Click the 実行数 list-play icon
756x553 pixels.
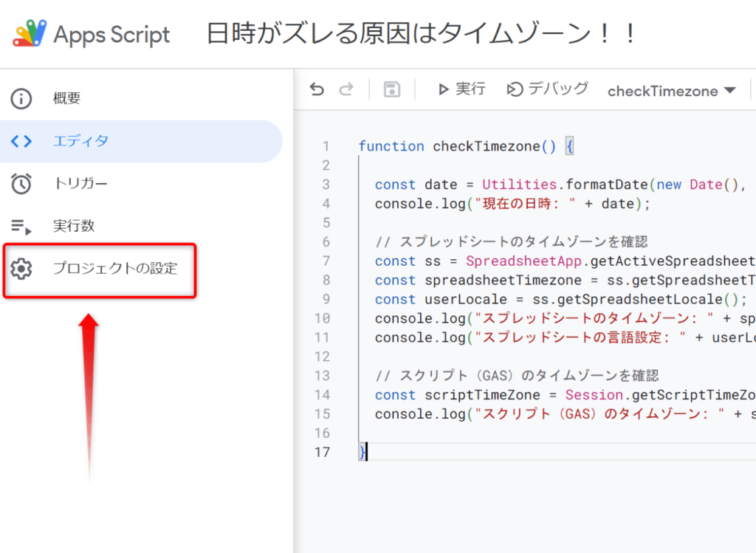(x=21, y=226)
